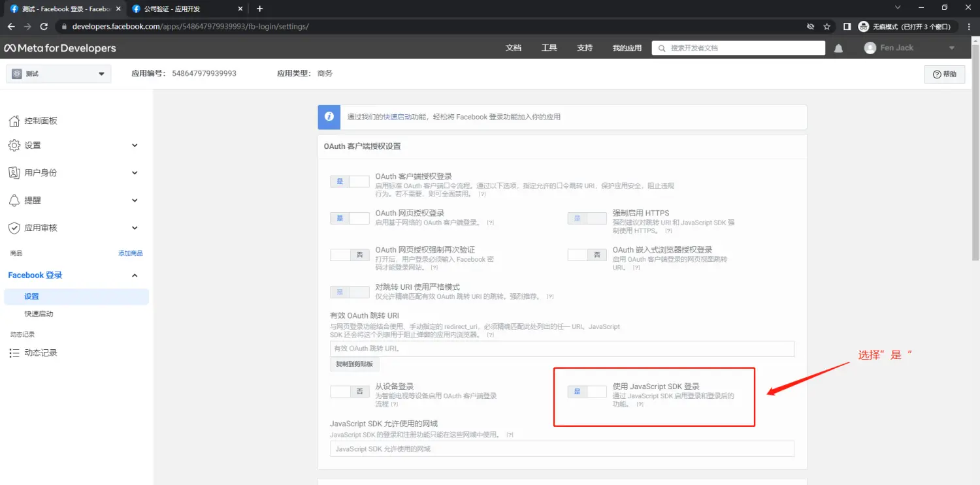980x485 pixels.
Task: Click the 用户身份 icon in sidebar
Action: [x=14, y=173]
